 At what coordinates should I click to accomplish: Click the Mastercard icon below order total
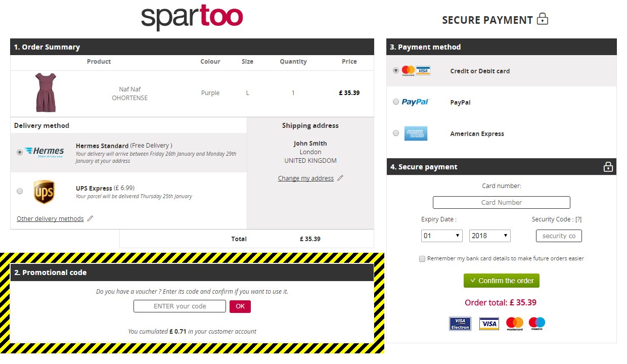(x=515, y=324)
